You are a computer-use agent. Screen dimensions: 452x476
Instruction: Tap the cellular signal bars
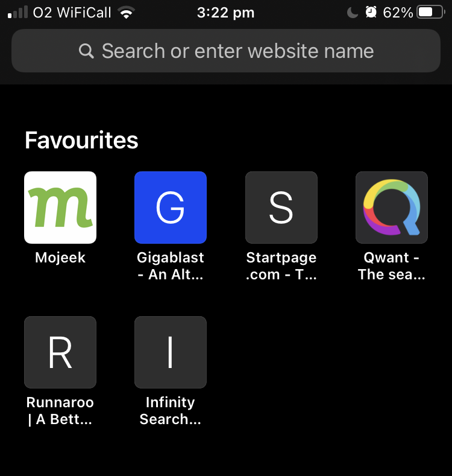(x=17, y=13)
